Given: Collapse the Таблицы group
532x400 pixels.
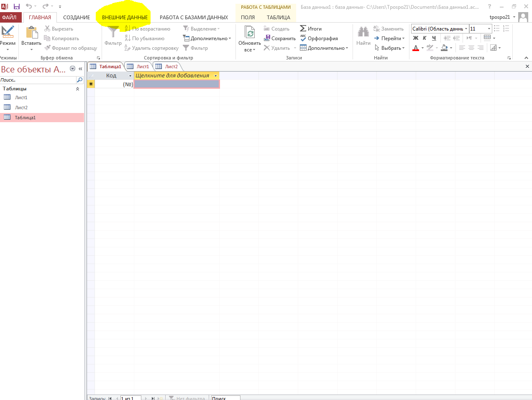Looking at the screenshot, I should coord(77,89).
